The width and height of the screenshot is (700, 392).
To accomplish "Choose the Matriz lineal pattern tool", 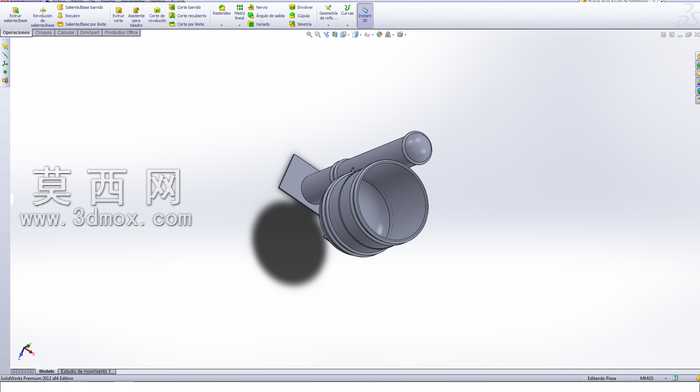I will [x=240, y=12].
